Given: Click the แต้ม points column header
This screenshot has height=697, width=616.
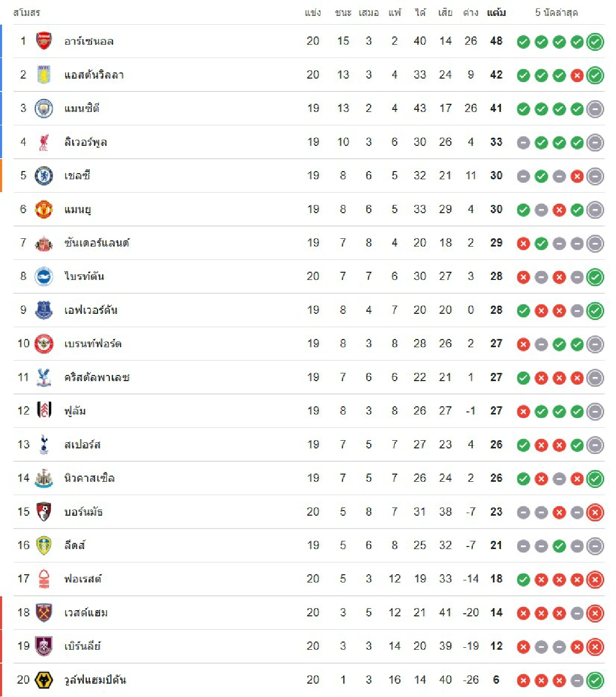Looking at the screenshot, I should click(x=496, y=12).
